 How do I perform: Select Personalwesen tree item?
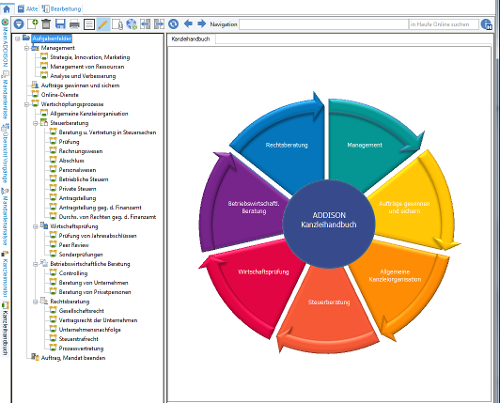(77, 170)
